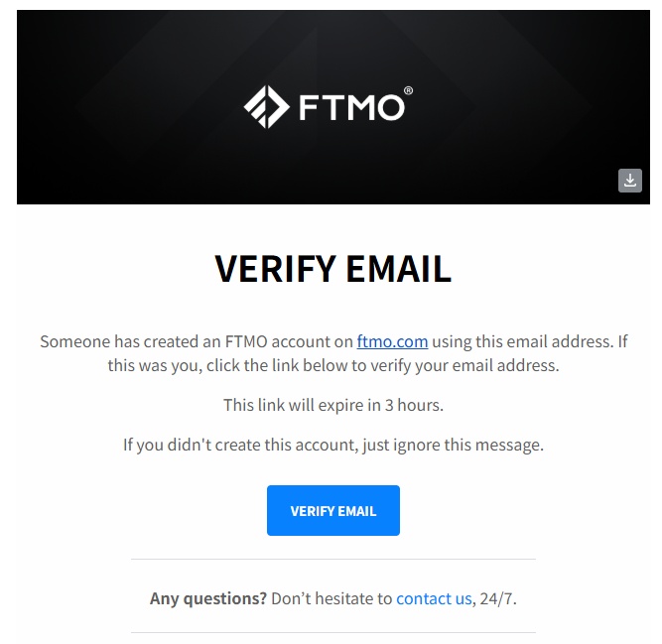Click the FTMO diamond logo mark
The image size is (662, 644).
coord(266,107)
